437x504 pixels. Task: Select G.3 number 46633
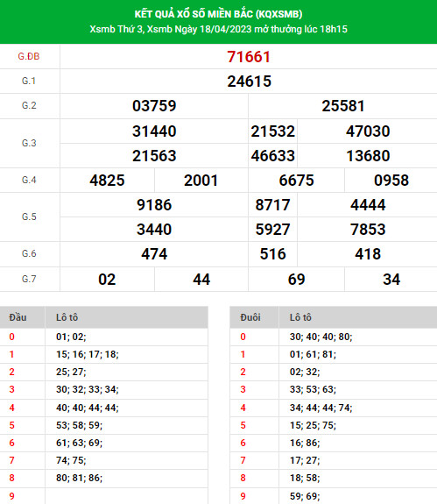272,156
